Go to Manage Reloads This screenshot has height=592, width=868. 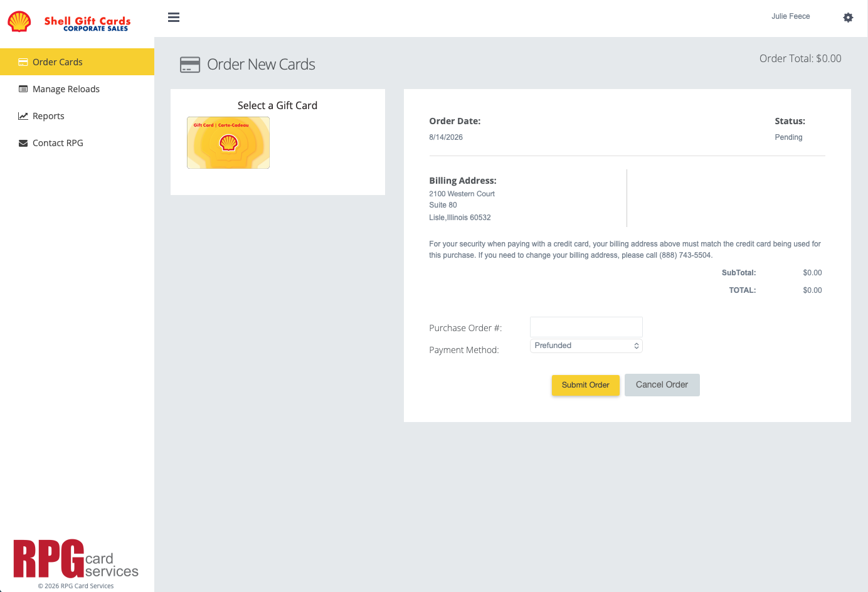(x=77, y=89)
